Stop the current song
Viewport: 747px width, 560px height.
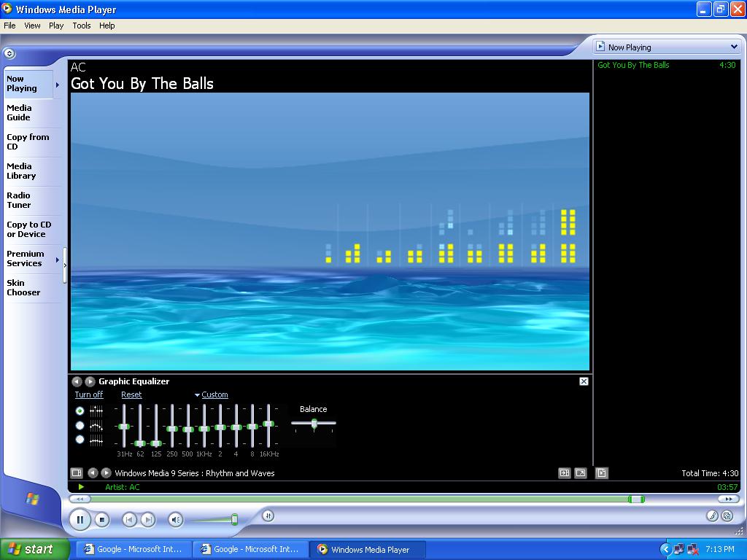tap(101, 519)
